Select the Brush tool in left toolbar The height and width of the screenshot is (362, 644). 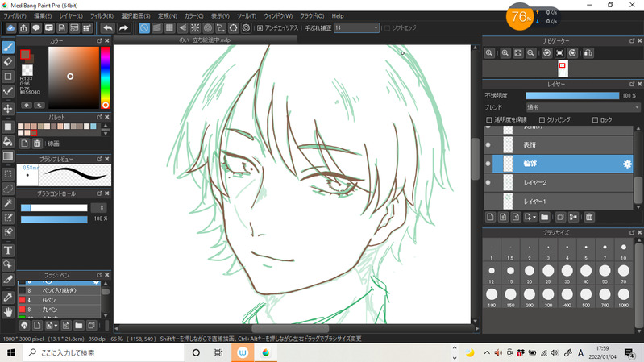tap(8, 48)
